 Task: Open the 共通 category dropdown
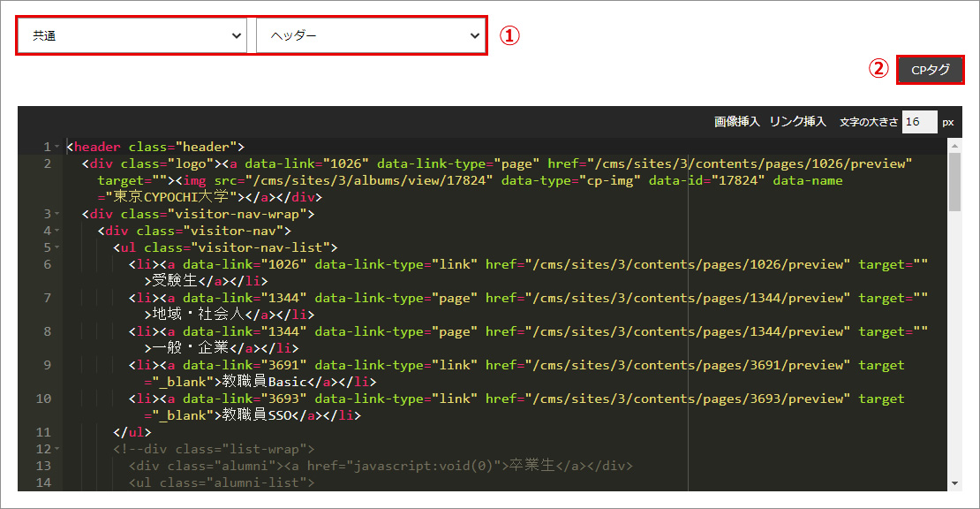[132, 35]
